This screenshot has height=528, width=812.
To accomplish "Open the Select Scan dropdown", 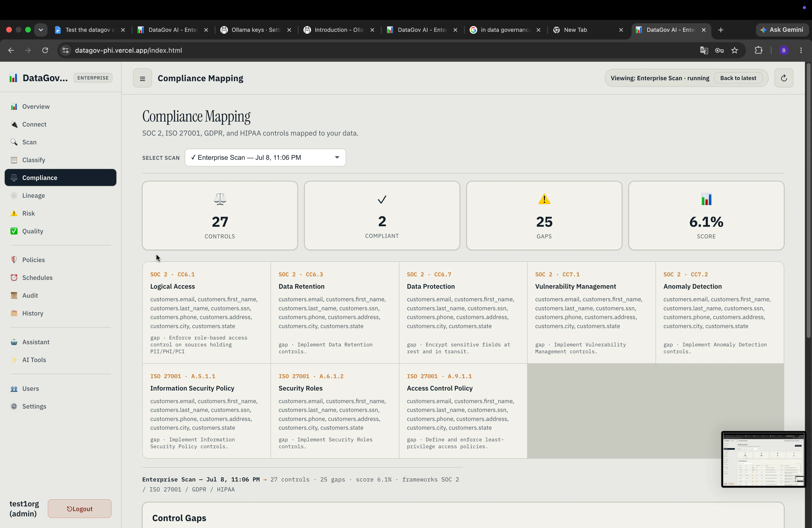I will 265,158.
